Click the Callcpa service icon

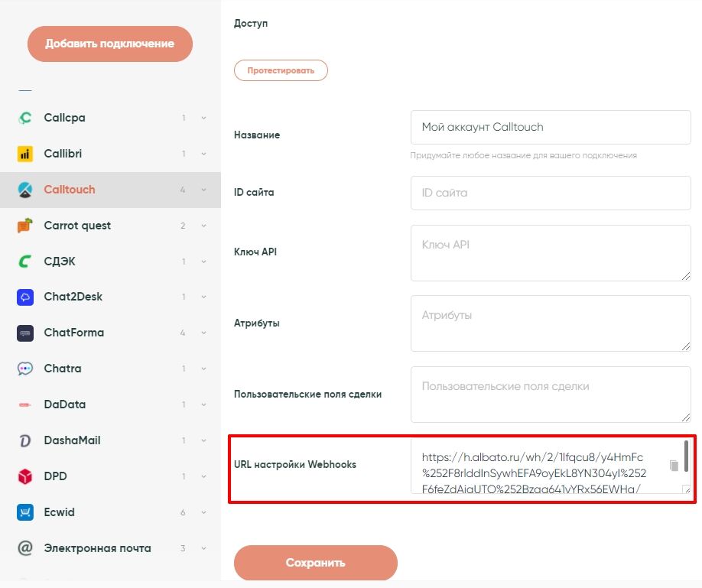pos(25,119)
